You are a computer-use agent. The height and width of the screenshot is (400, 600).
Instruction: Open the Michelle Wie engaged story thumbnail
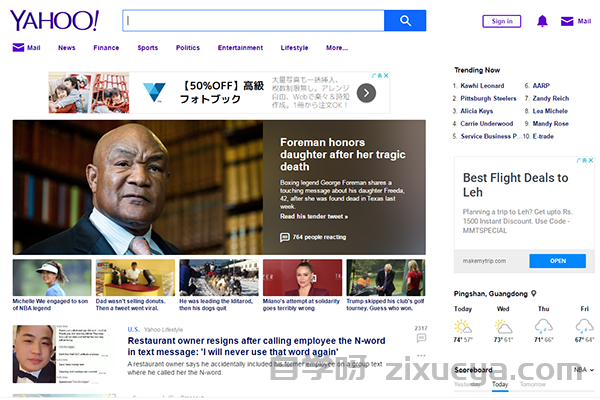click(52, 278)
